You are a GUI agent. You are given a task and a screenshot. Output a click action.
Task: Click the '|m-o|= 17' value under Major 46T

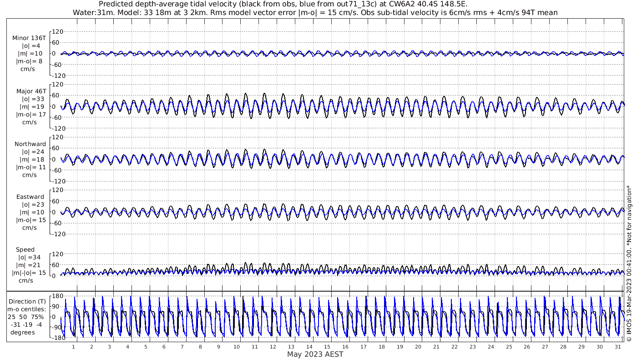point(31,114)
